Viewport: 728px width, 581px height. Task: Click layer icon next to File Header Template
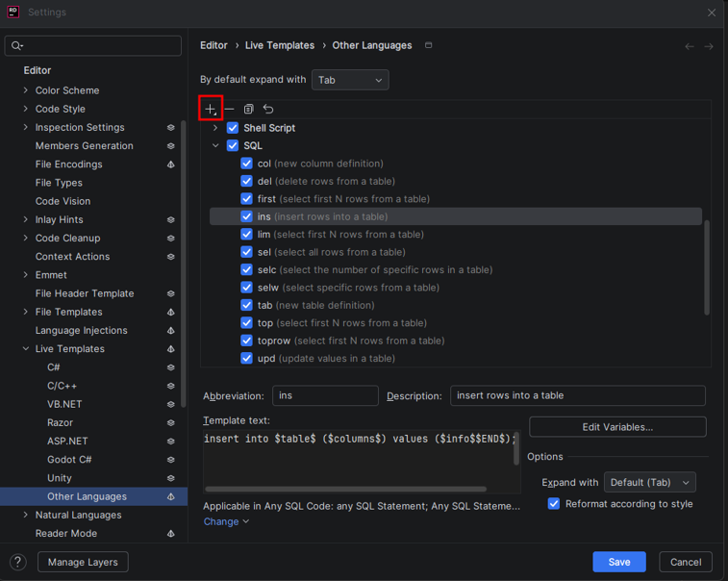click(x=171, y=293)
